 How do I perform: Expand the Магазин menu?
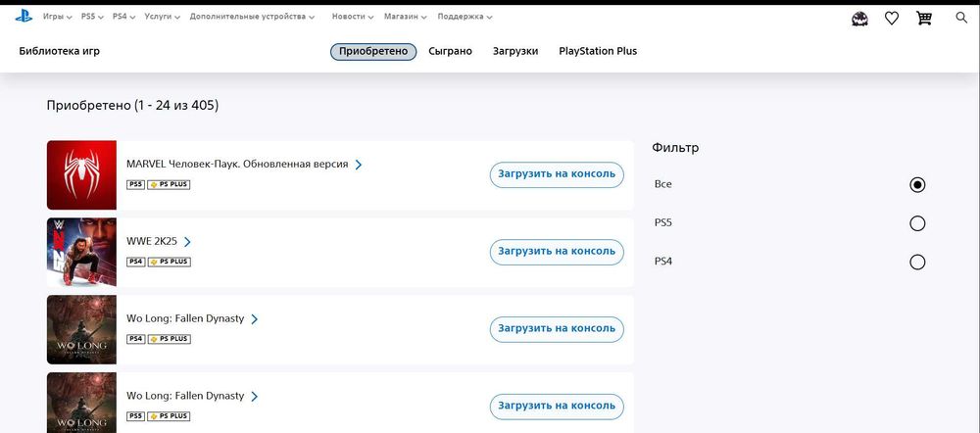point(406,17)
